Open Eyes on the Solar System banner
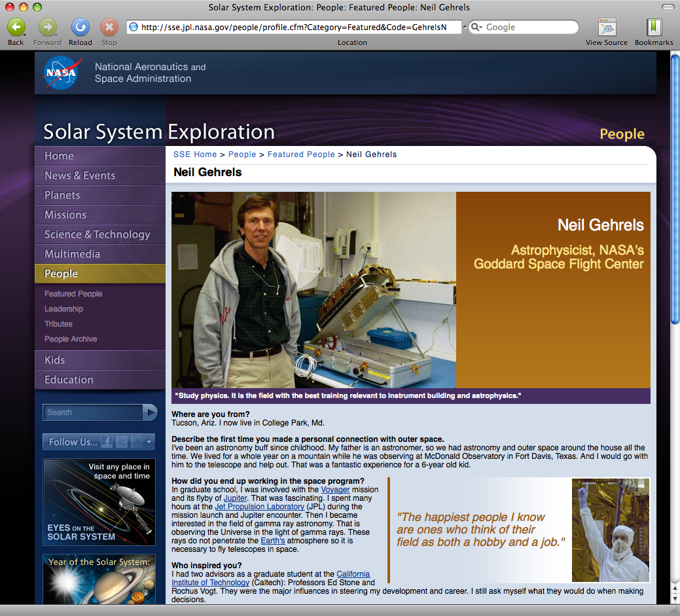 [99, 502]
